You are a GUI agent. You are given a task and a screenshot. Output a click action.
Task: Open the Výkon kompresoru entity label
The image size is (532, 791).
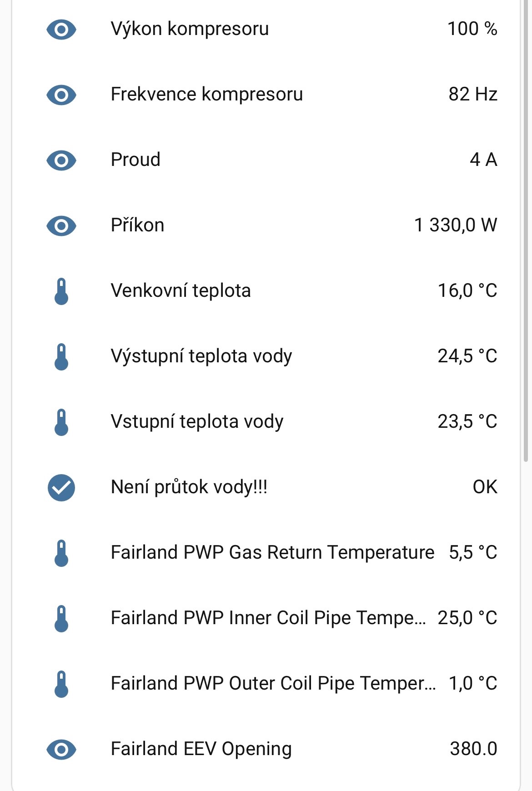point(190,29)
